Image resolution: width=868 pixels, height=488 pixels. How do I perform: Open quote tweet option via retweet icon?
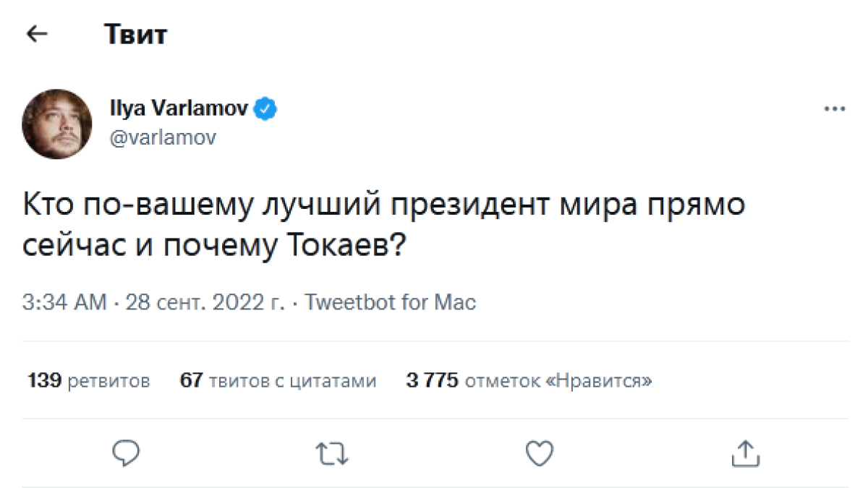point(332,455)
